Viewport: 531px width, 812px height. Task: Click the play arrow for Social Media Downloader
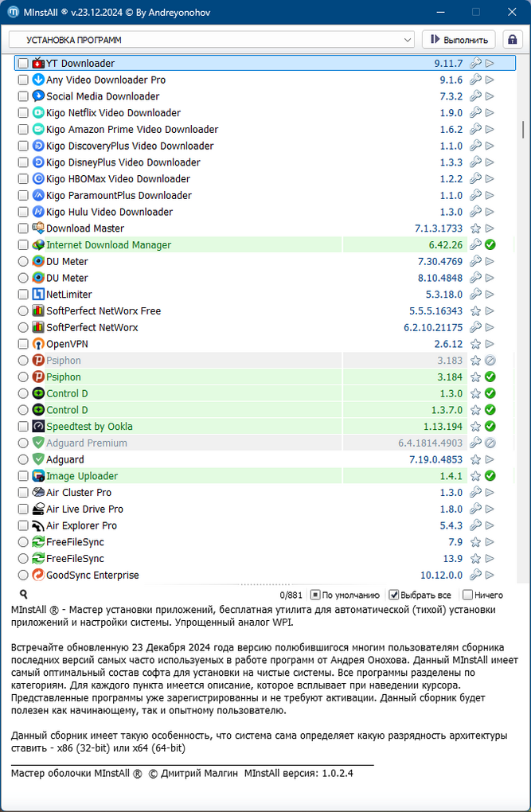[490, 96]
